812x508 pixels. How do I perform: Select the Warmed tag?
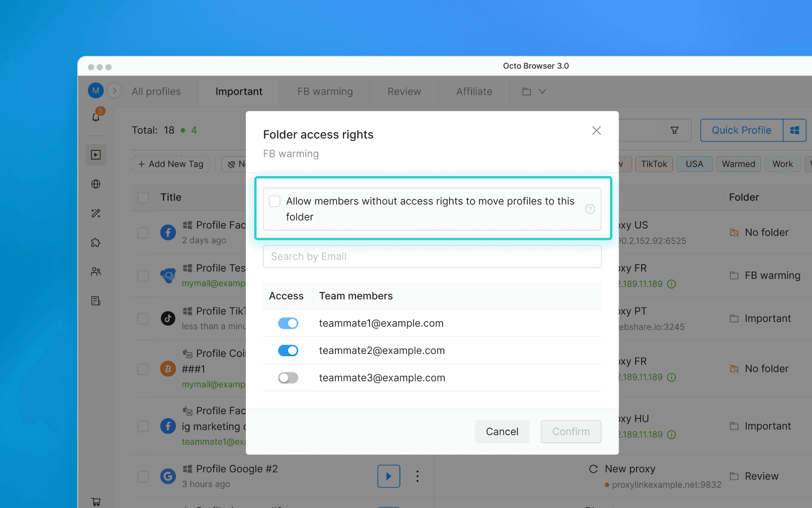pos(739,164)
